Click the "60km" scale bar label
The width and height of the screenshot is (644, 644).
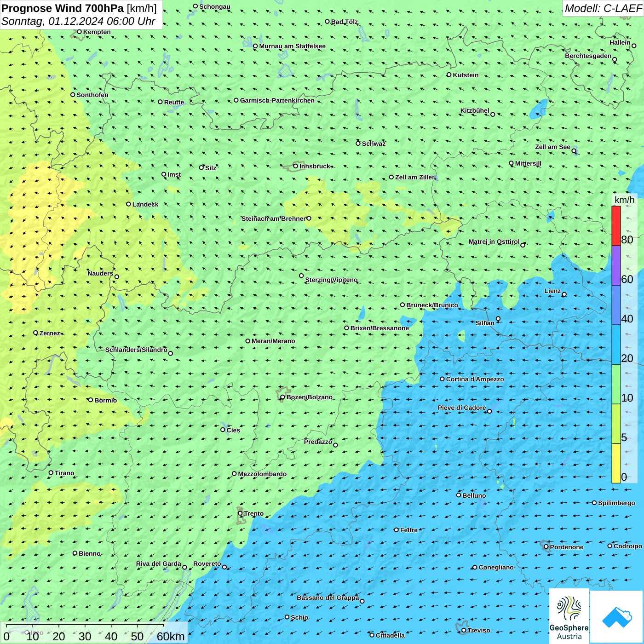(171, 636)
